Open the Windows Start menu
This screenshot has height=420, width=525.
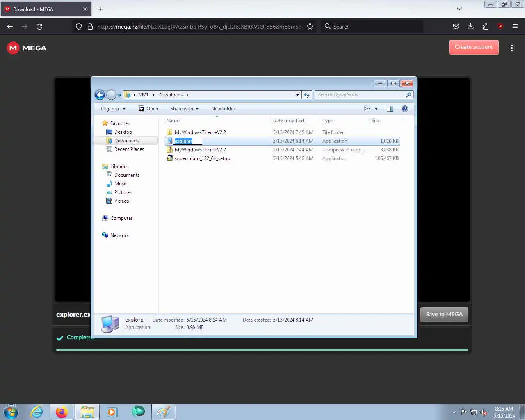(11, 412)
